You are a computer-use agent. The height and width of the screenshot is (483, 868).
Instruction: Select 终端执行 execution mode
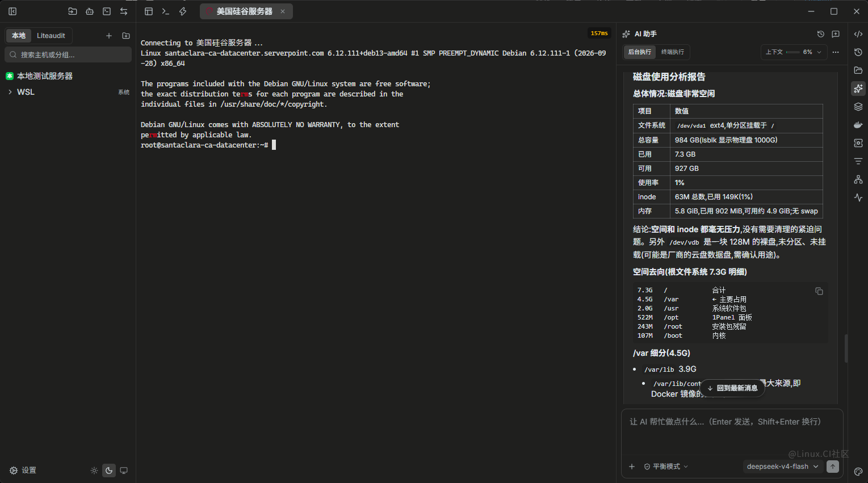tap(673, 52)
